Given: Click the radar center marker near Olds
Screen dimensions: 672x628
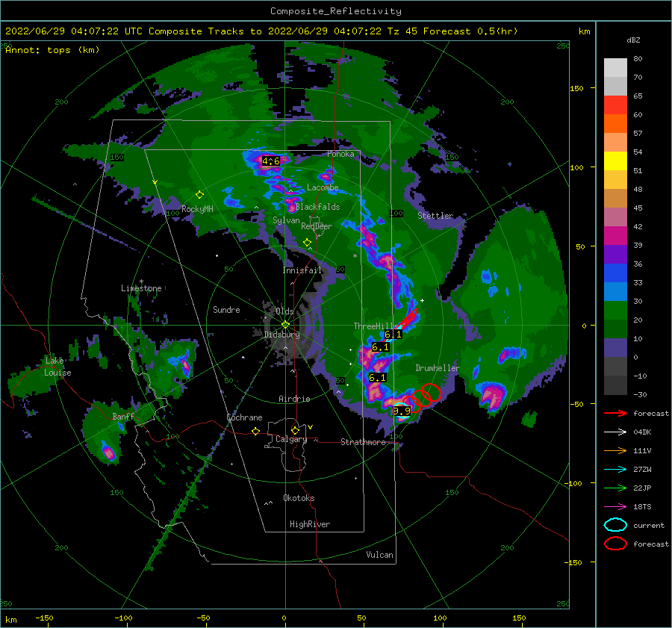Looking at the screenshot, I should (285, 325).
